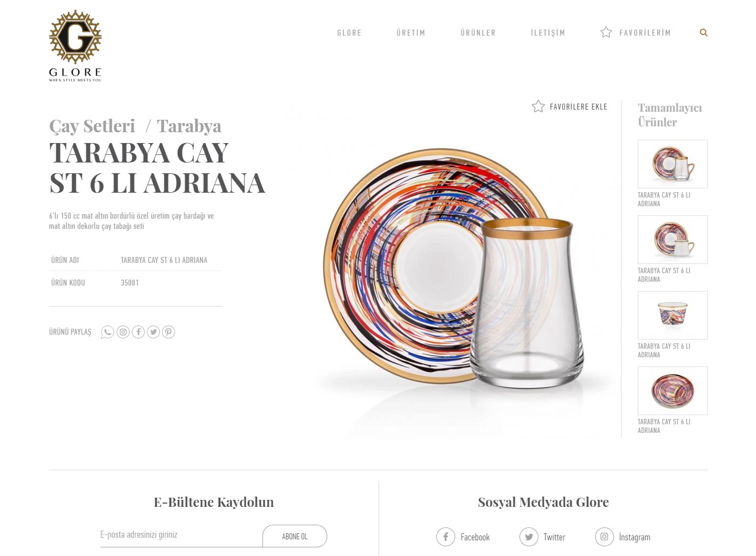Share product via WhatsApp icon
Screen dimensions: 756x556
(x=107, y=332)
